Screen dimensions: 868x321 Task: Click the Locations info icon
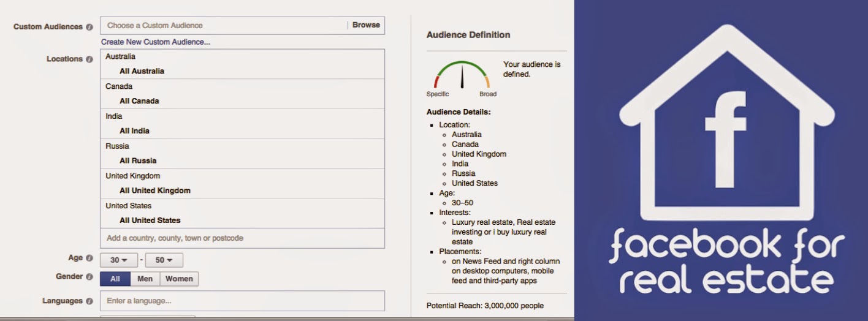click(89, 59)
